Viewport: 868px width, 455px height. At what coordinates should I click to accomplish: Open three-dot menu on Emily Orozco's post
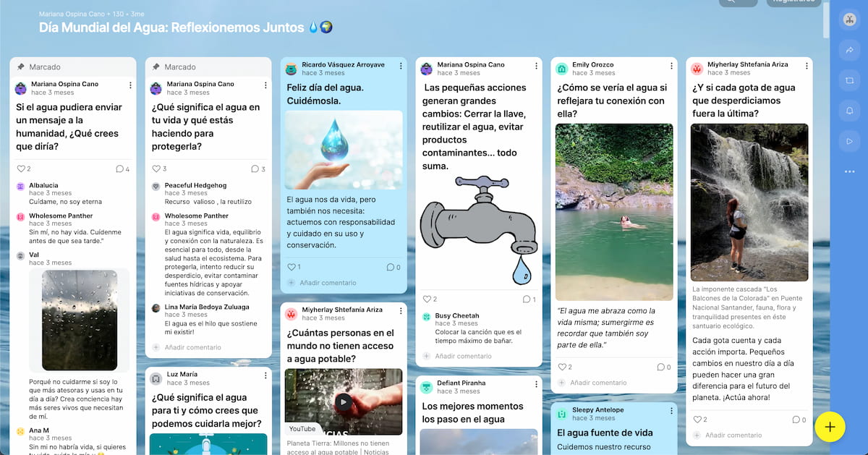[671, 66]
